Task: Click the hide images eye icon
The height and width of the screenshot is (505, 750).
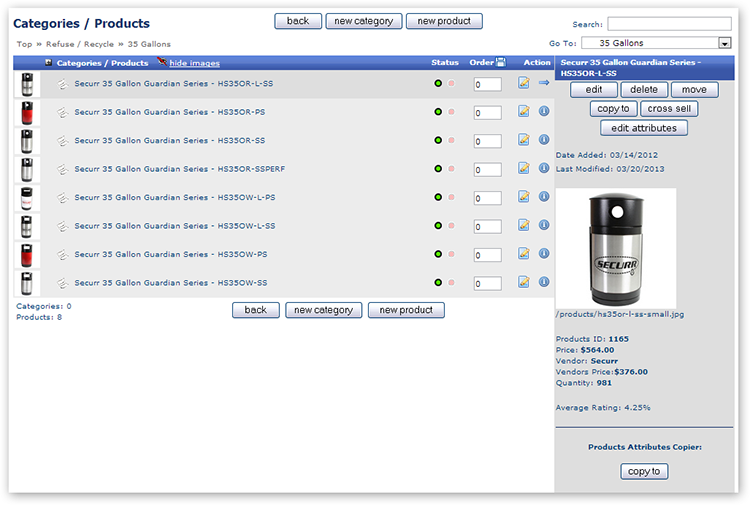Action: (x=162, y=62)
